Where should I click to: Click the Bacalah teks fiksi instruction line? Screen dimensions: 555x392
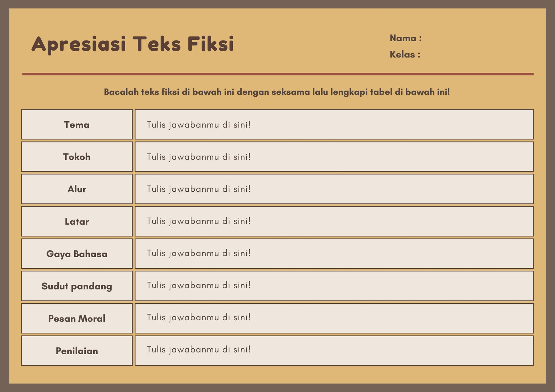coord(277,92)
